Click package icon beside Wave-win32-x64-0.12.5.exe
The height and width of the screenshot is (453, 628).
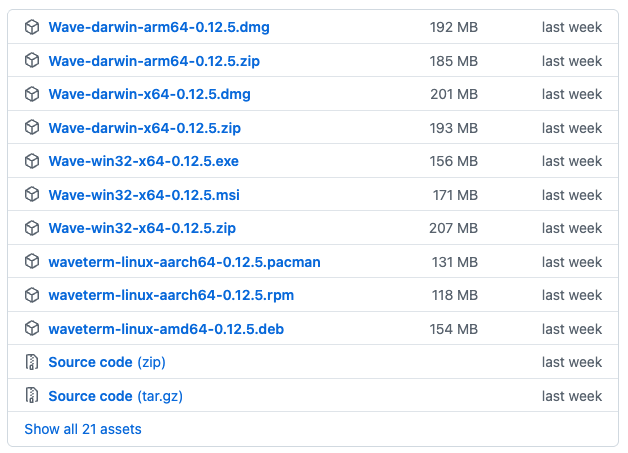coord(32,161)
